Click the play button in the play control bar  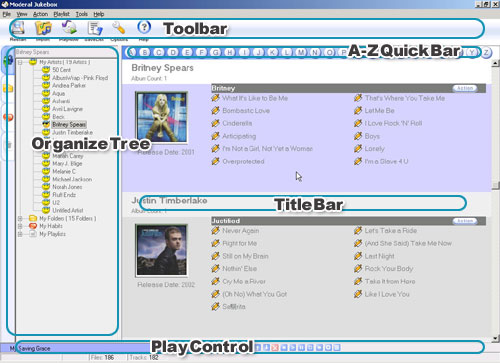point(293,348)
